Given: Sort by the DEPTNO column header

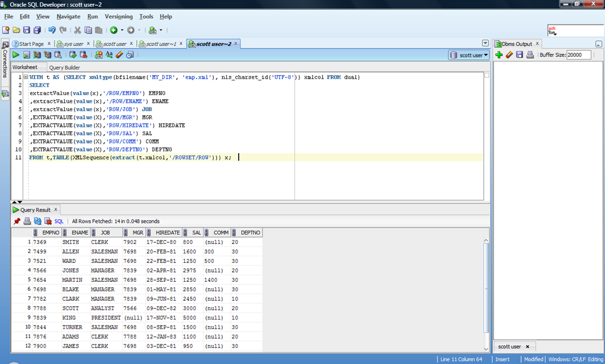Looking at the screenshot, I should 247,232.
